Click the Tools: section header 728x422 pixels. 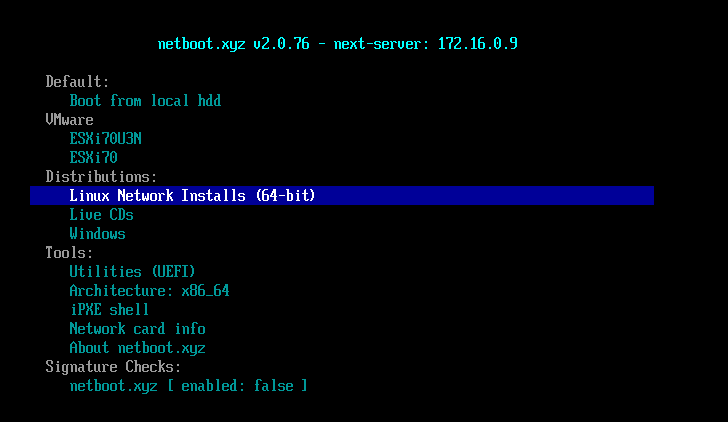point(69,253)
